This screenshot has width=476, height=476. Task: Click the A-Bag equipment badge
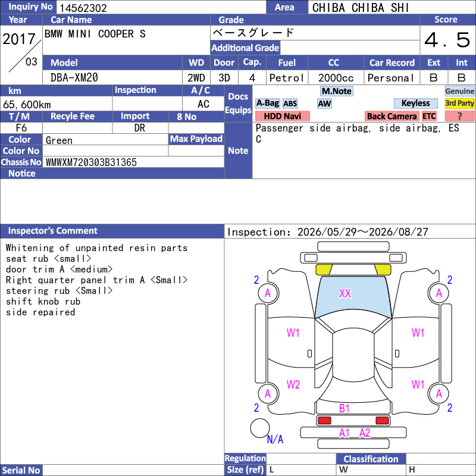267,103
